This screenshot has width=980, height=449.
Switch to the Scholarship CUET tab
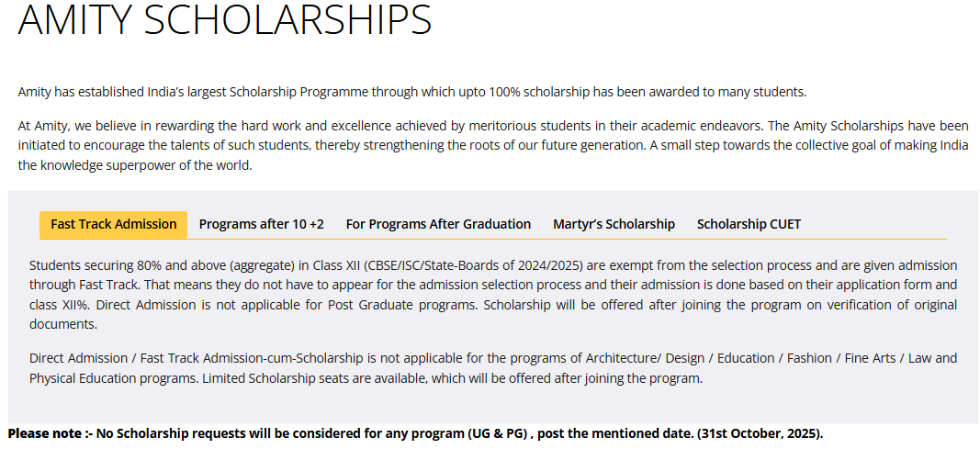click(x=749, y=224)
